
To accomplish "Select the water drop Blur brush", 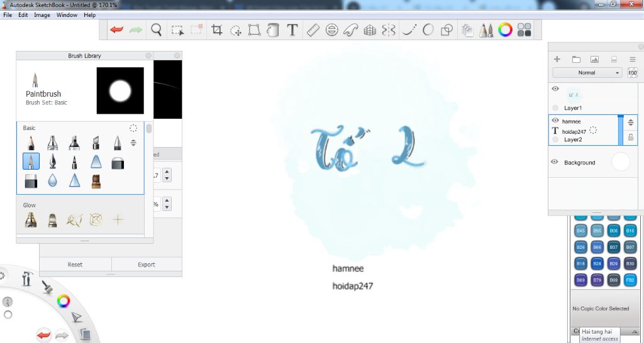I will tap(53, 180).
